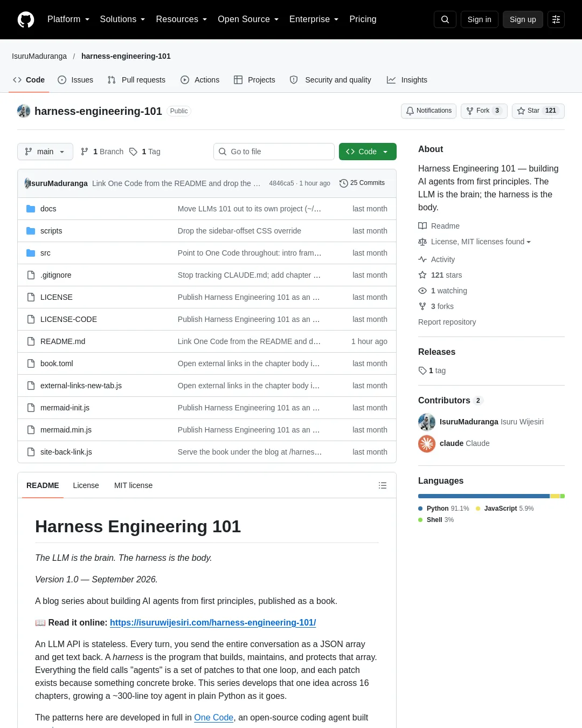Screen dimensions: 582x728
Task: Click the owner avatar beside repository title
Action: (24, 111)
